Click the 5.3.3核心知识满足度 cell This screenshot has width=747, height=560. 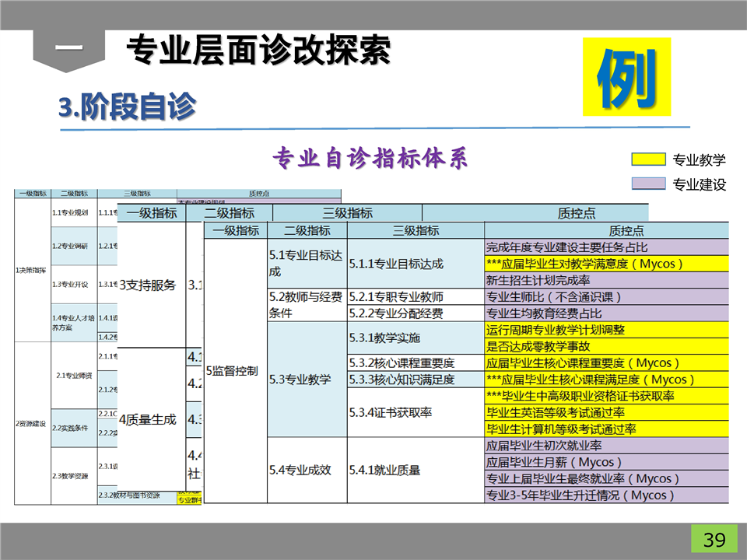[x=416, y=380]
